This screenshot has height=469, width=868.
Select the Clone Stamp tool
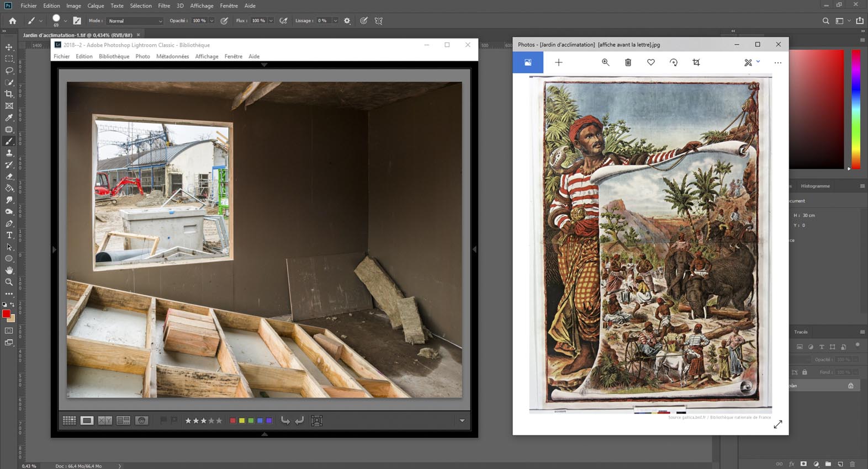[x=9, y=153]
